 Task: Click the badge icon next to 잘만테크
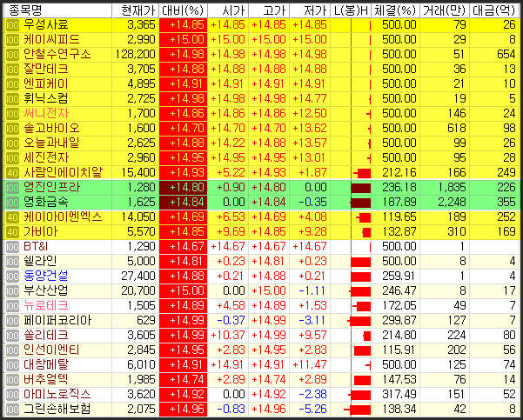click(13, 70)
